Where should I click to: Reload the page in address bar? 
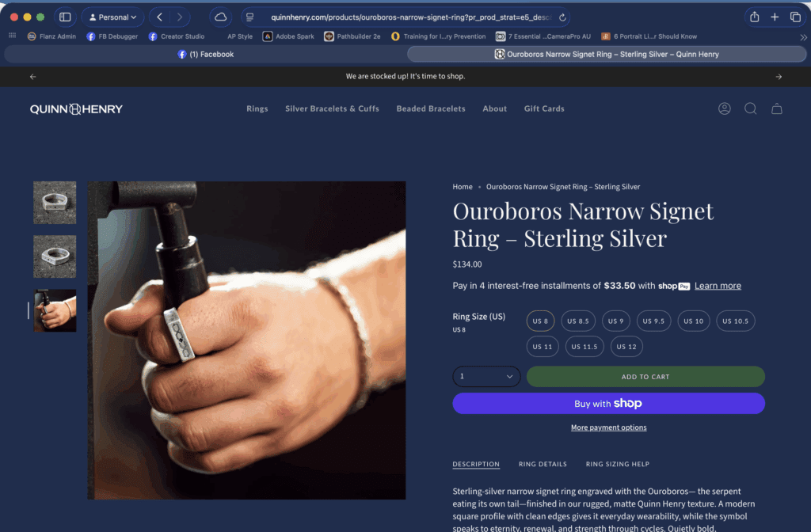(562, 17)
